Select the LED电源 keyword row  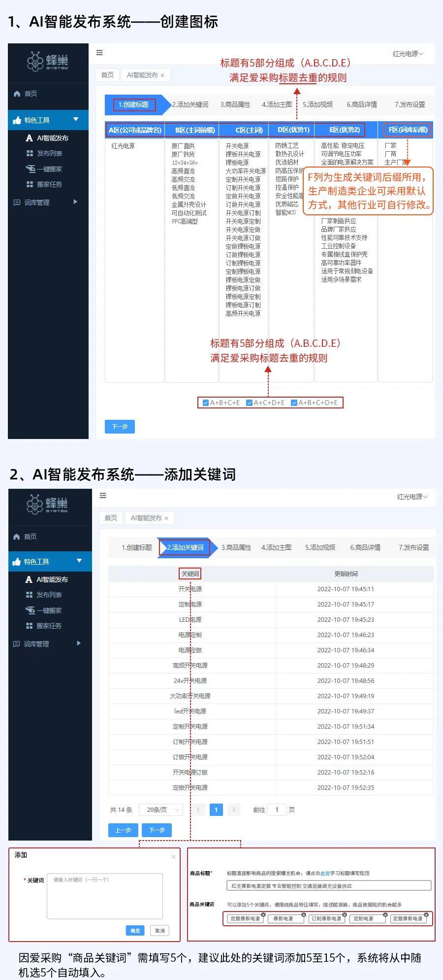click(271, 619)
